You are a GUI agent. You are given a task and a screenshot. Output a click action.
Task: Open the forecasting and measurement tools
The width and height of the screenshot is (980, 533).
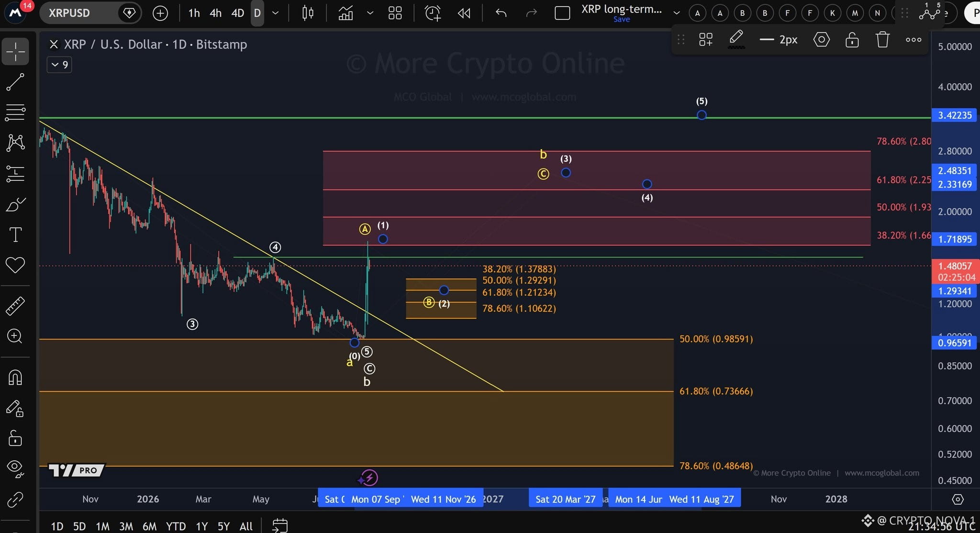click(15, 174)
